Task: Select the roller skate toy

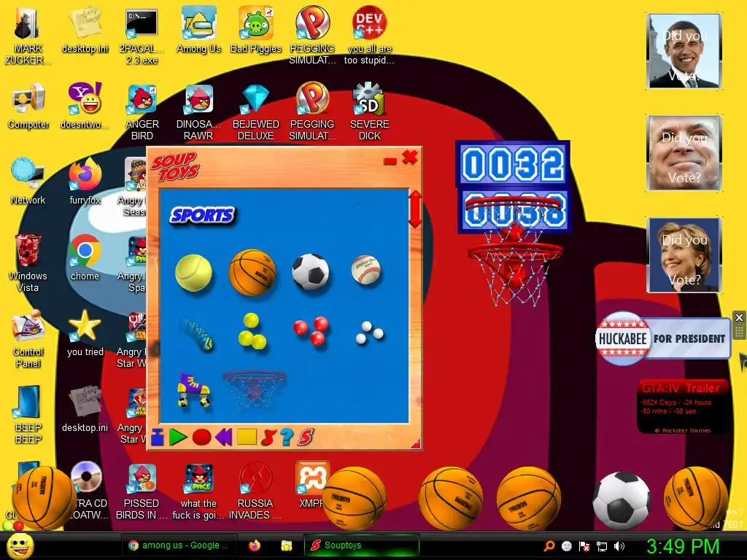Action: coord(193,389)
